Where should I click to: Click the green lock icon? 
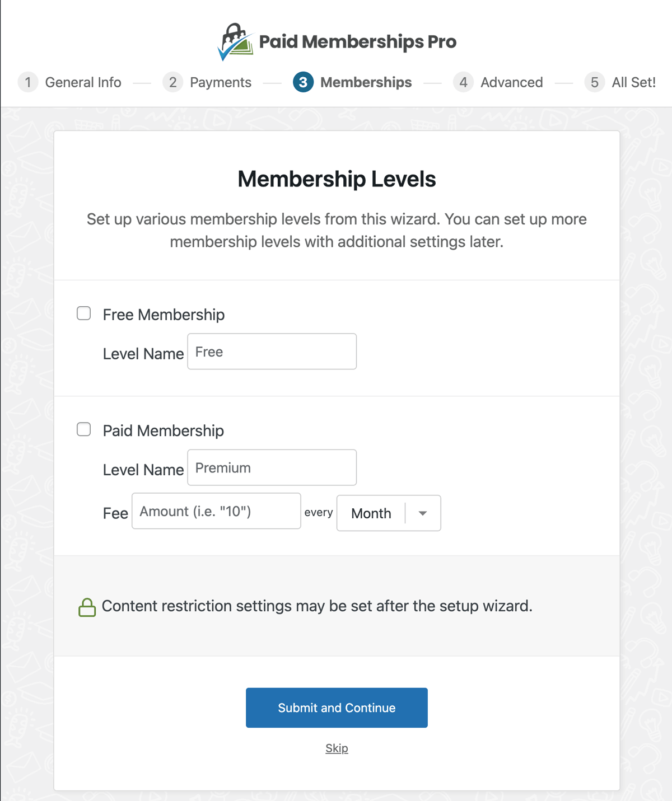coord(87,607)
